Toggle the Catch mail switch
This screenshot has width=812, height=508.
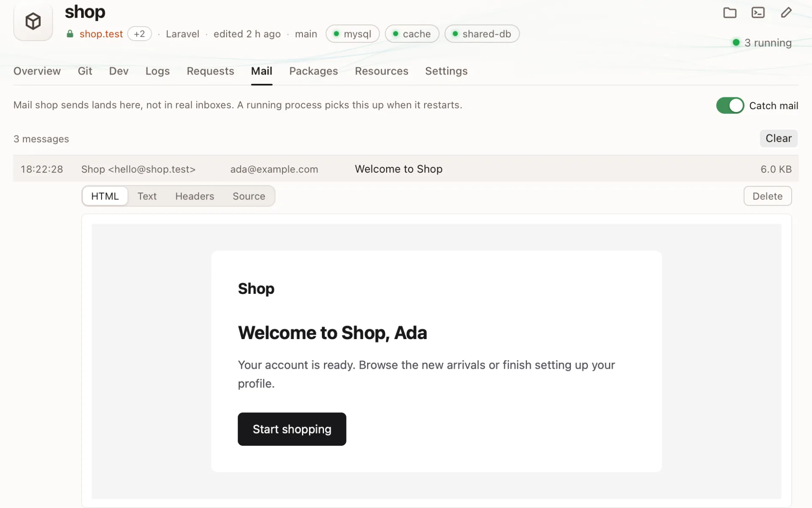(730, 105)
